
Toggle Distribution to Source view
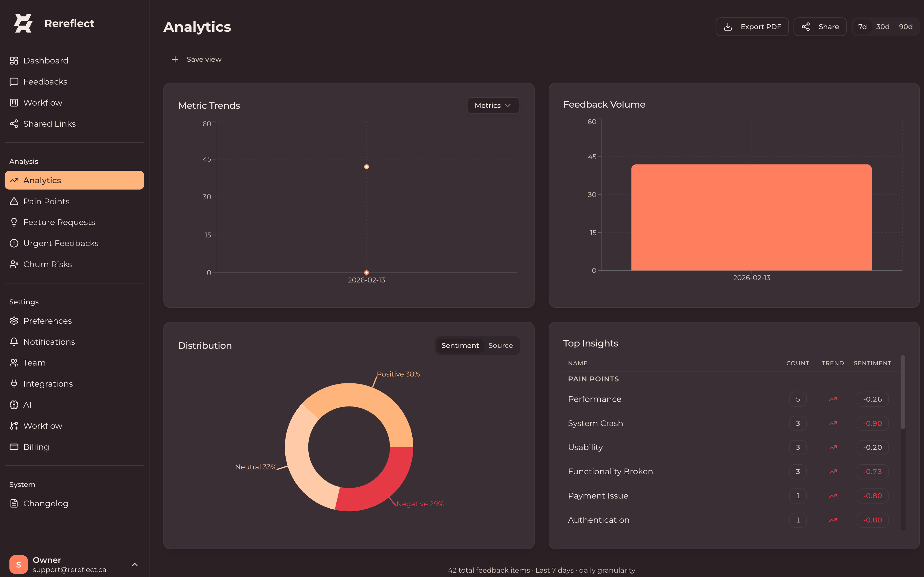(500, 345)
